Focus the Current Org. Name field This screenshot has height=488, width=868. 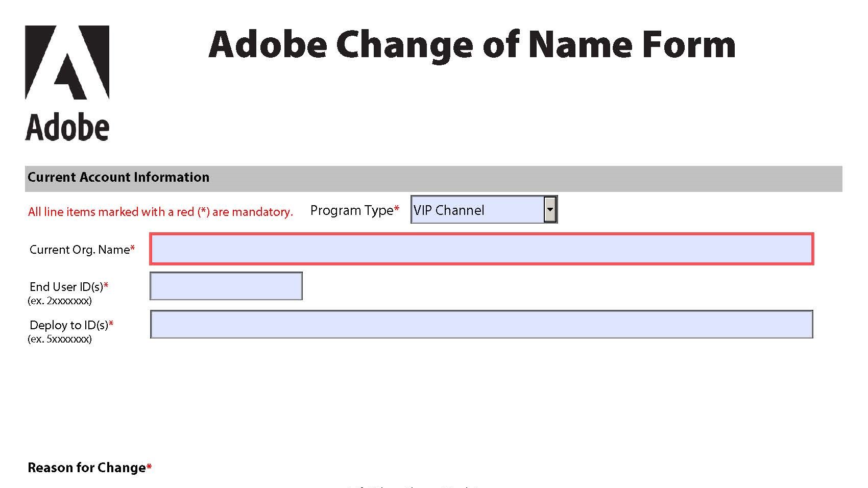tap(481, 249)
